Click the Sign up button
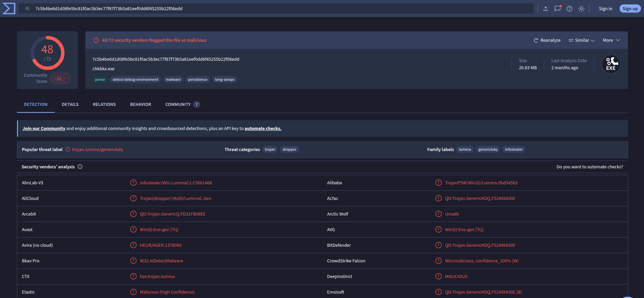The width and height of the screenshot is (644, 298). coord(630,9)
